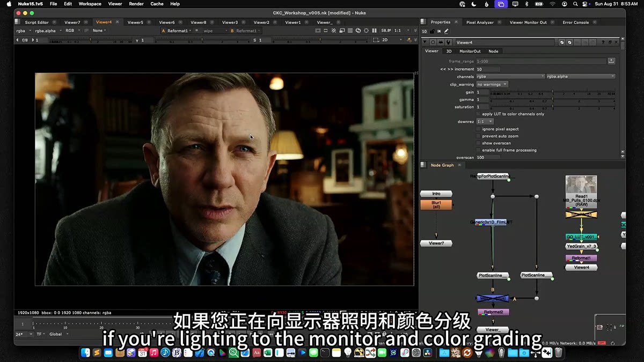The height and width of the screenshot is (362, 644).
Task: Click the Wi-Fi icon in menu bar
Action: tap(552, 4)
